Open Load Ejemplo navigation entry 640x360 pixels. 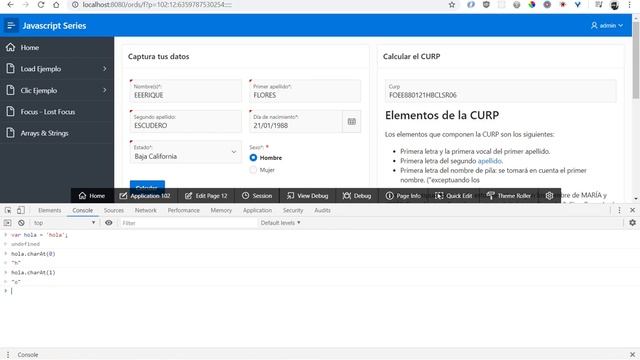57,69
